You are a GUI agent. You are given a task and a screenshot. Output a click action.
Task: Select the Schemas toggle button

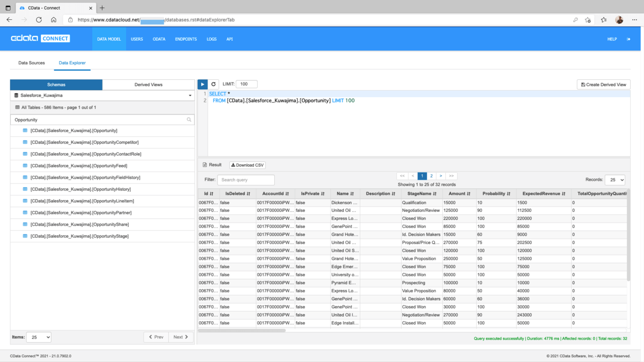click(x=56, y=85)
